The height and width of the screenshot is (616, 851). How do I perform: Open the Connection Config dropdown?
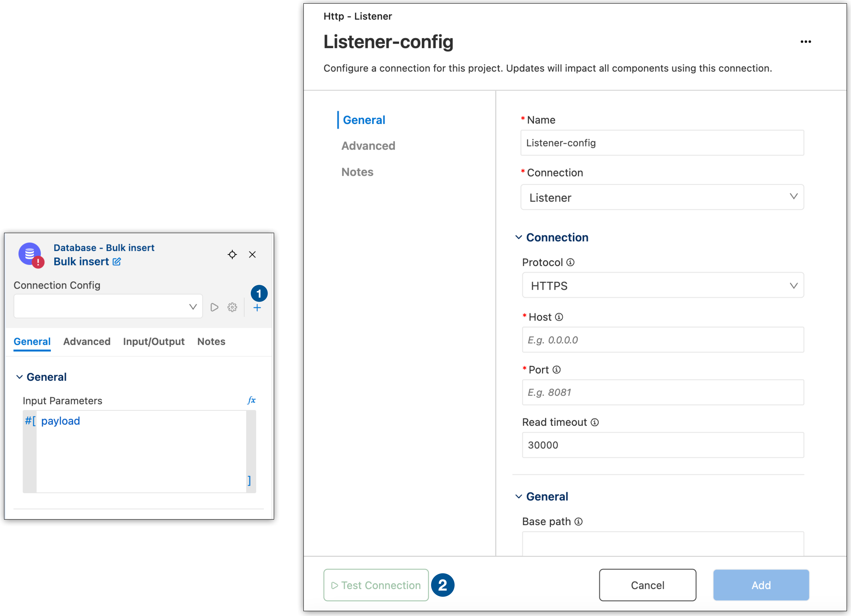coord(108,307)
